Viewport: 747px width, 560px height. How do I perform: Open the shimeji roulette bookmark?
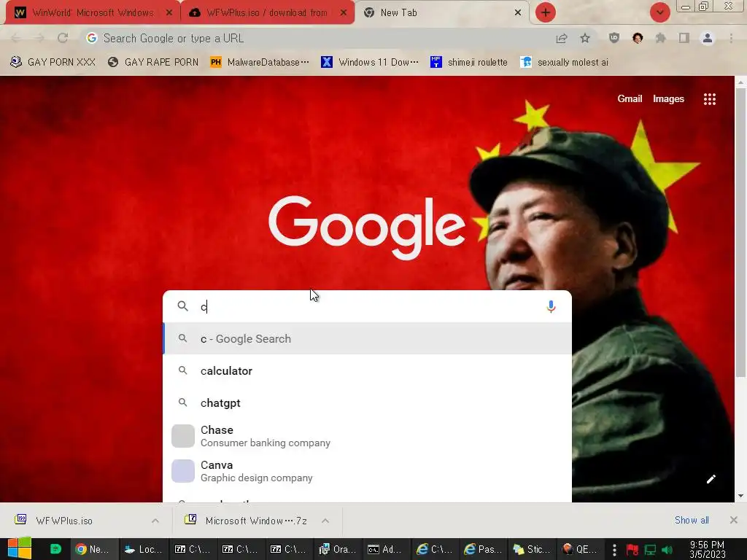click(x=469, y=63)
